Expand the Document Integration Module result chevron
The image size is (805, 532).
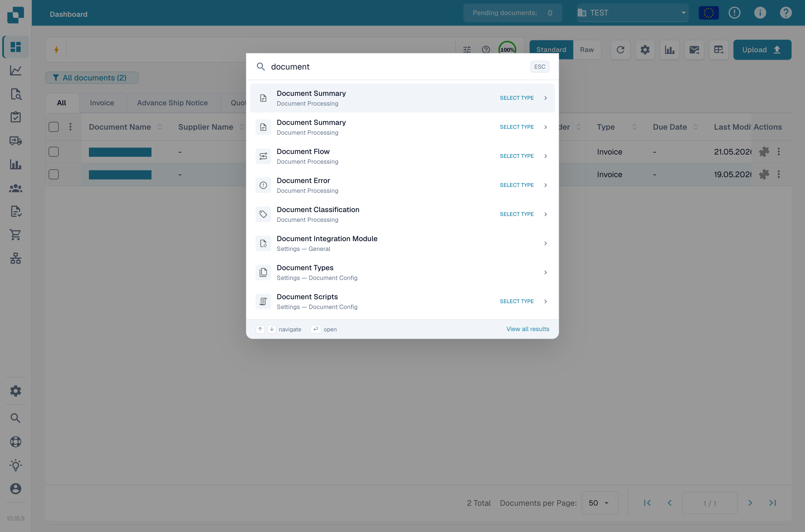(545, 243)
